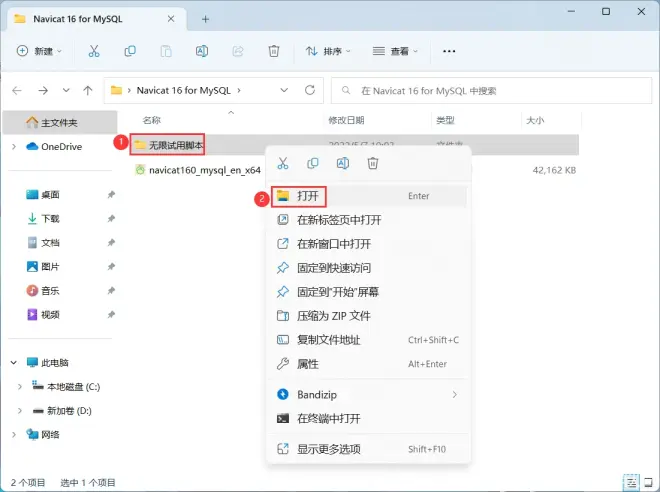
Task: Click the Cut icon in the context menu
Action: tap(283, 163)
